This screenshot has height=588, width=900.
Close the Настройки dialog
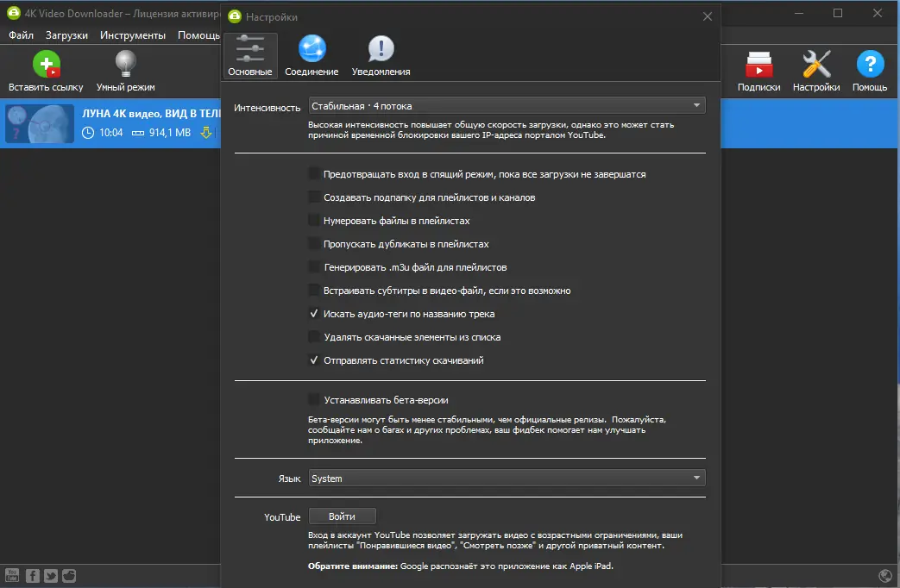tap(708, 16)
